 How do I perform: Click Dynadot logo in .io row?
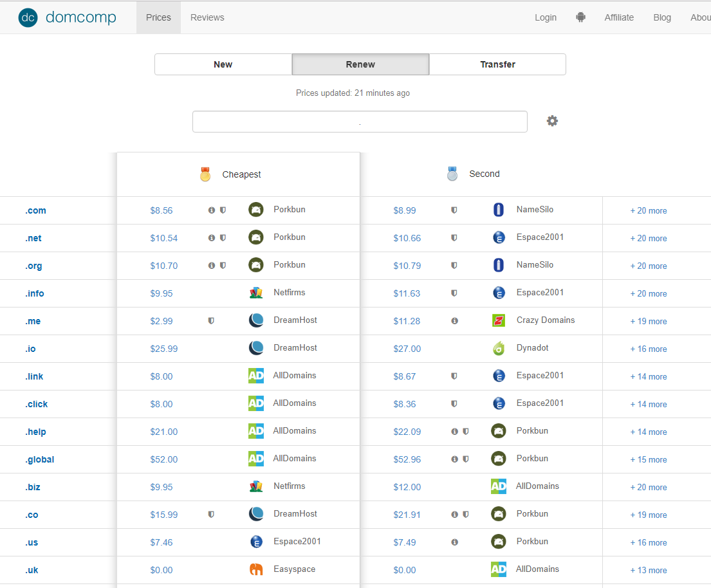[x=499, y=348]
